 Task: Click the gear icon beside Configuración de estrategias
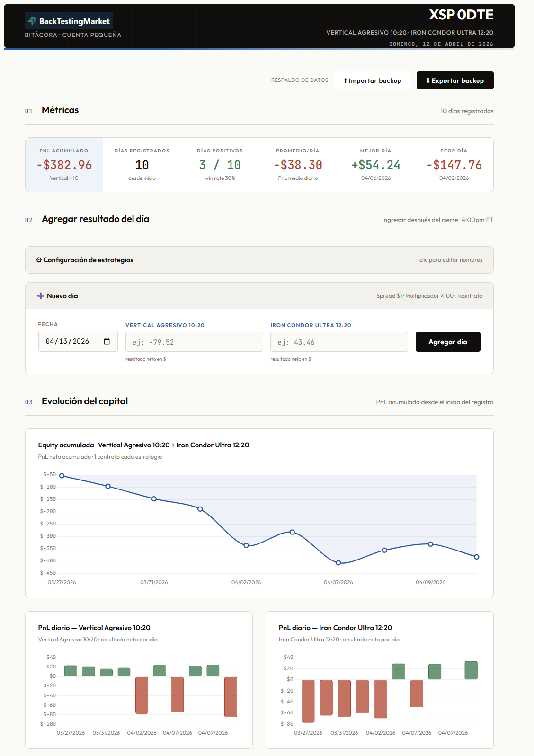click(x=39, y=260)
